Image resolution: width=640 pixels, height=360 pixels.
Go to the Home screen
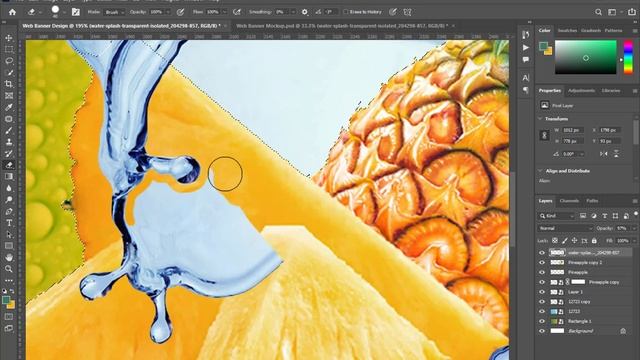tap(12, 12)
